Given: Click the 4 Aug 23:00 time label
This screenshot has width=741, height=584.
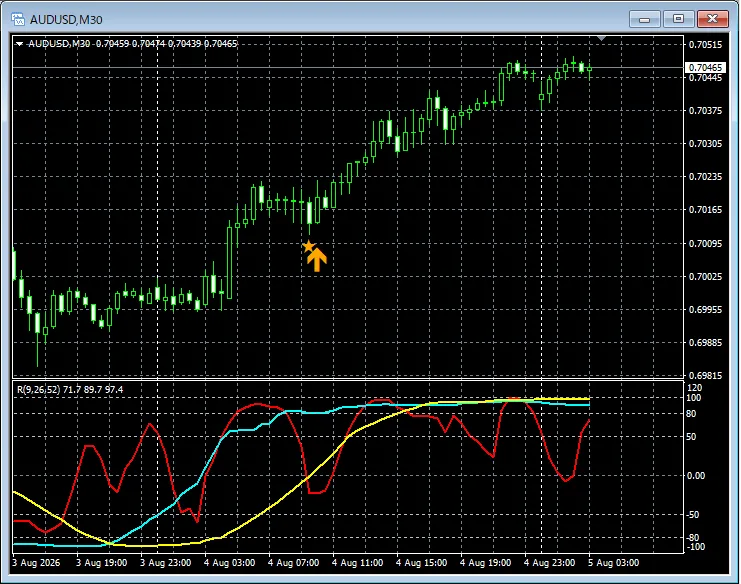Looking at the screenshot, I should (550, 563).
